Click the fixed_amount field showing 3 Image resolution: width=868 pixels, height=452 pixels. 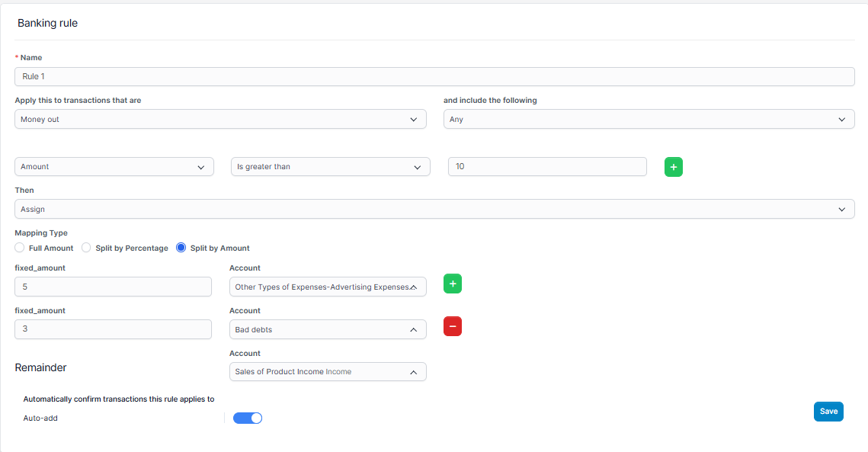tap(113, 329)
